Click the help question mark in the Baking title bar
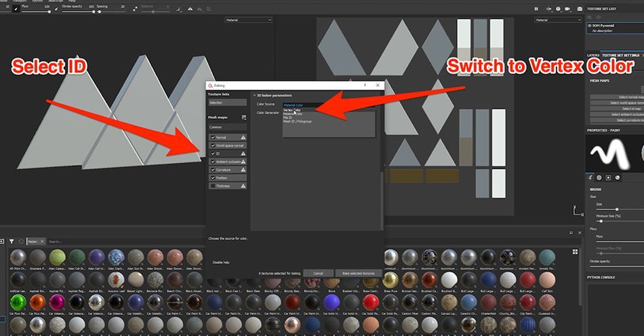 tap(365, 85)
